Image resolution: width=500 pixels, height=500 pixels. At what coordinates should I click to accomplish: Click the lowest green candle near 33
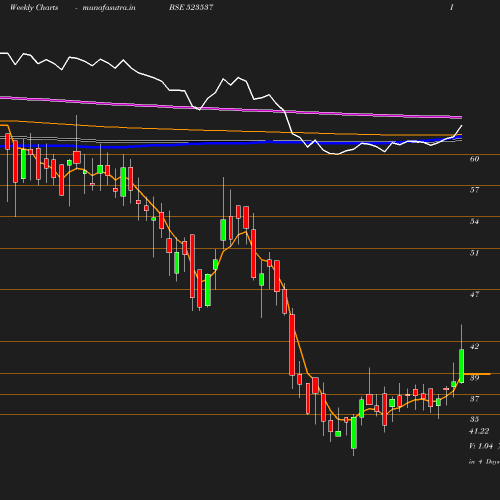[354, 433]
